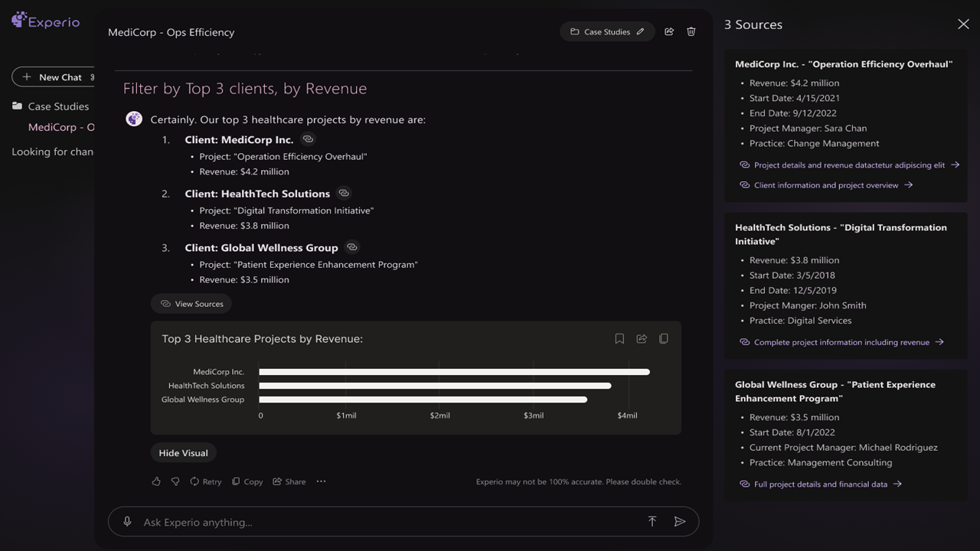Start a New Chat
This screenshot has height=551, width=980.
tap(54, 77)
